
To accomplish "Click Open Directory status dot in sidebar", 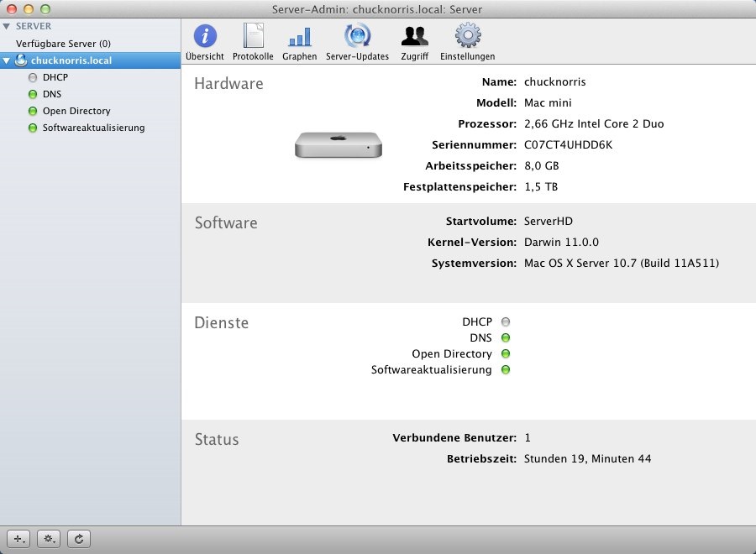I will click(32, 112).
